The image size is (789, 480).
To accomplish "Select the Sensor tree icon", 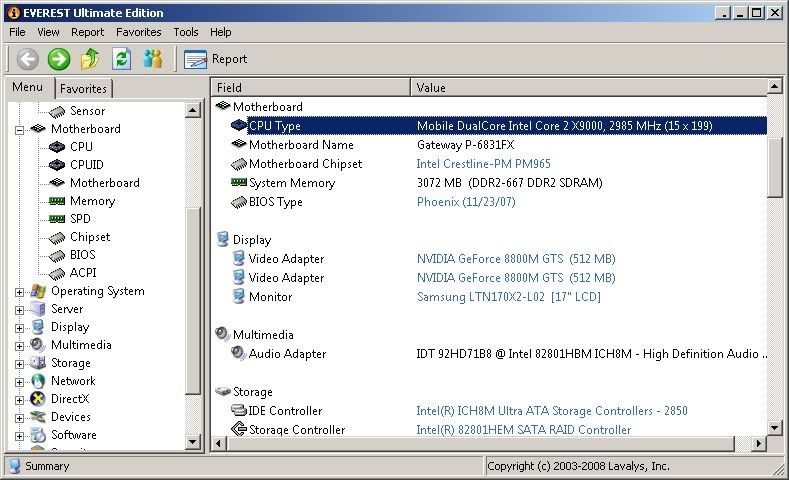I will [57, 111].
